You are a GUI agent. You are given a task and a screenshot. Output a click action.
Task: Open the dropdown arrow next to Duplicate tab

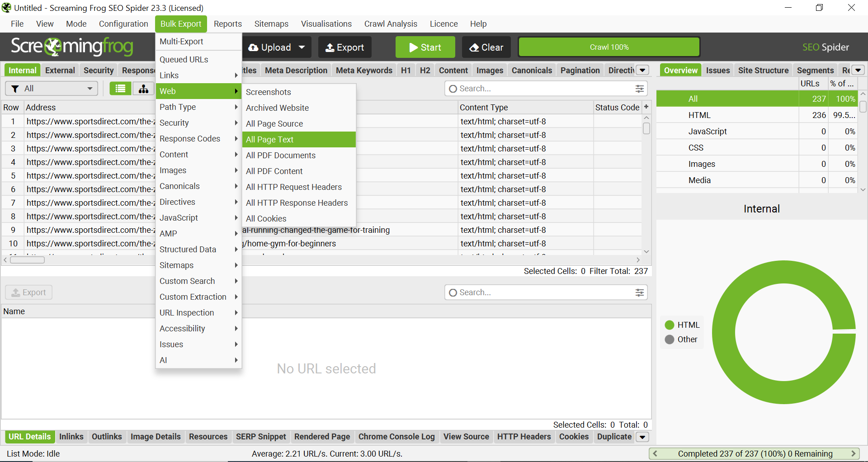point(642,437)
